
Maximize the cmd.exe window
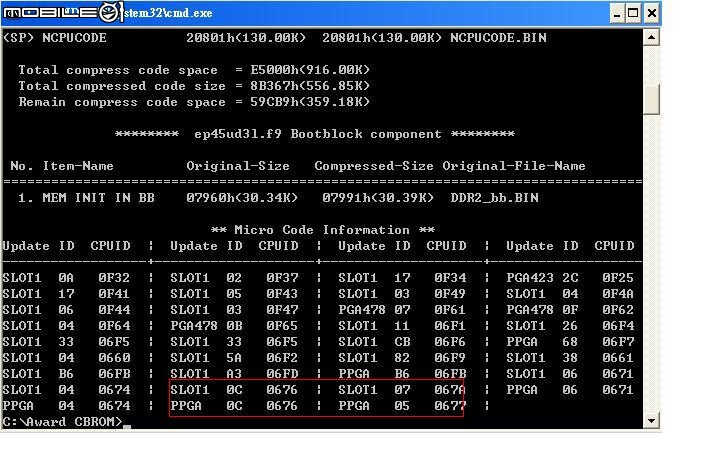(x=633, y=13)
